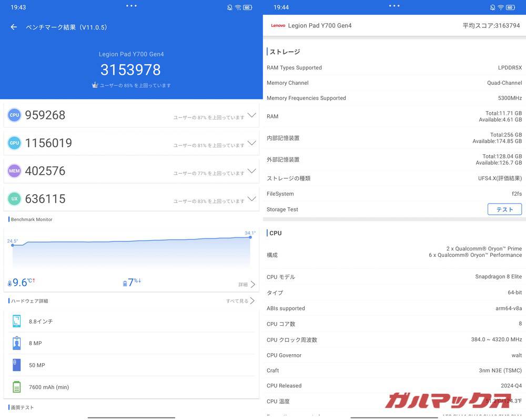Expand the UX score 636115 details
526x420 pixels.
(251, 199)
